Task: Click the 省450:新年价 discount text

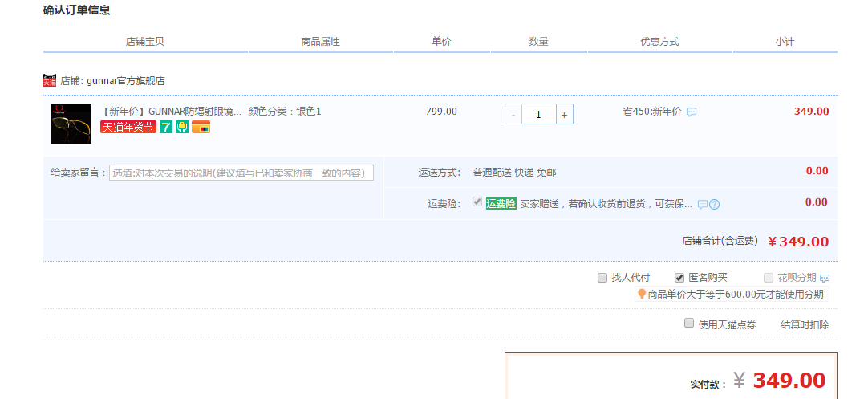Action: (652, 112)
